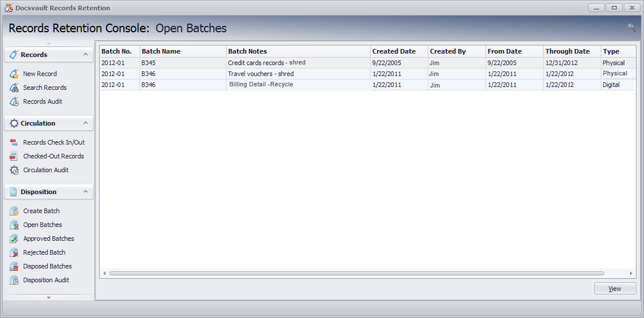Collapse the Records section

click(85, 54)
